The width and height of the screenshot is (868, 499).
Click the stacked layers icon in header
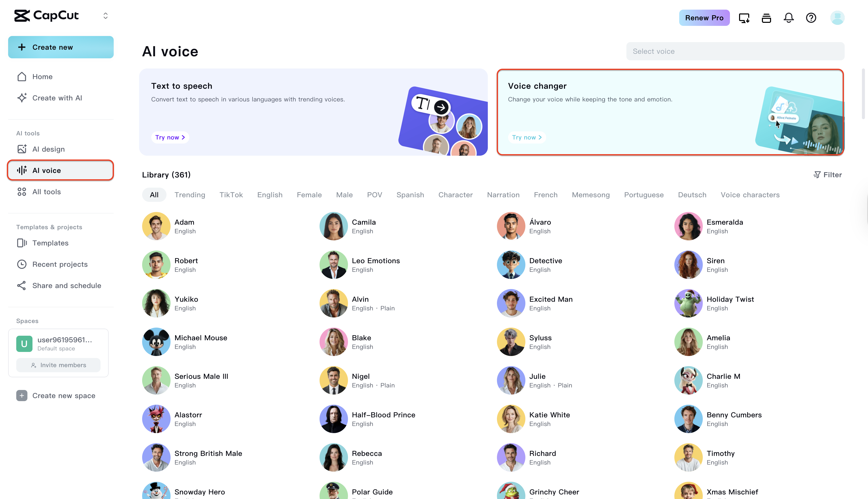pyautogui.click(x=766, y=18)
